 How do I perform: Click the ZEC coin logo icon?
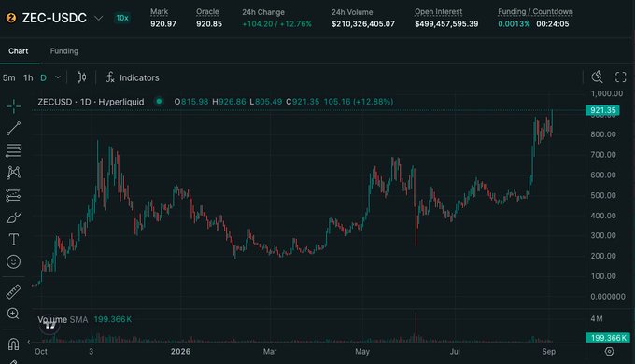click(x=11, y=18)
